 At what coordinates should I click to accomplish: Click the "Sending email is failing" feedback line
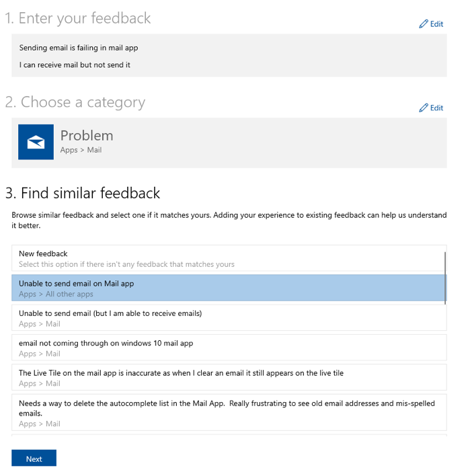coord(79,48)
